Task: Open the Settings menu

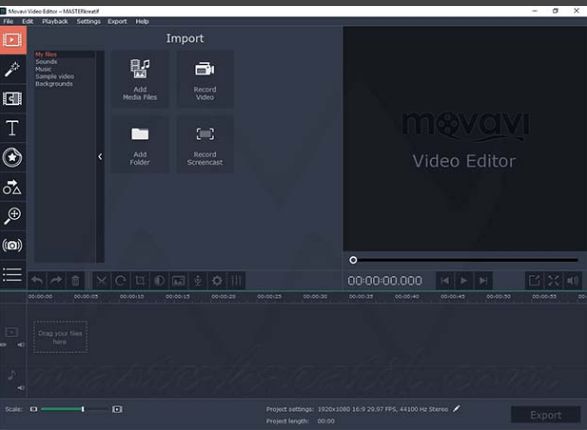Action: click(x=89, y=21)
